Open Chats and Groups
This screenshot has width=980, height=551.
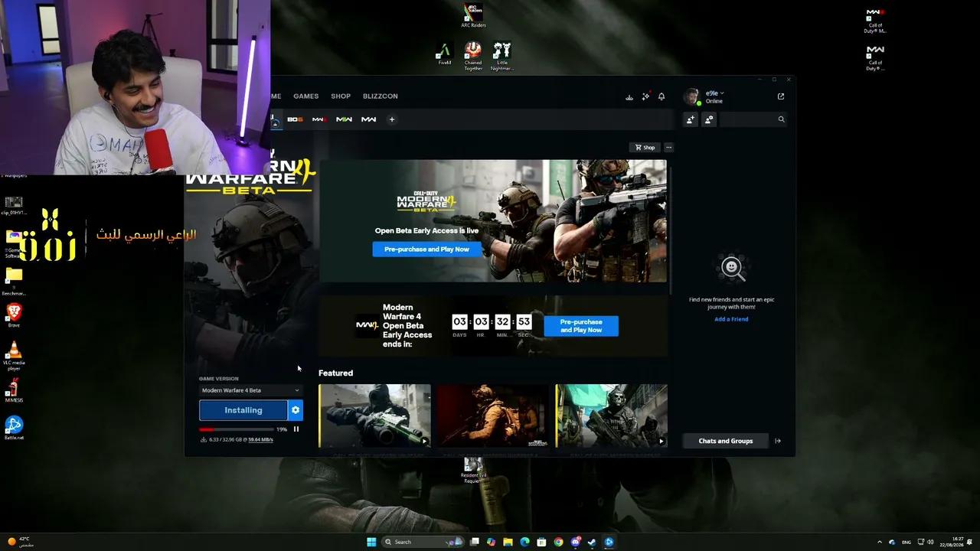pyautogui.click(x=726, y=441)
